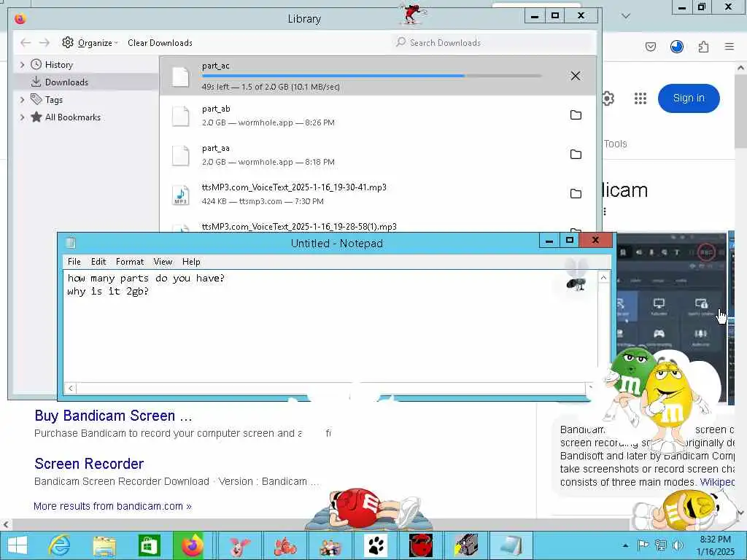The image size is (747, 560).
Task: Open 'Screen Recorder' result link
Action: pos(89,464)
